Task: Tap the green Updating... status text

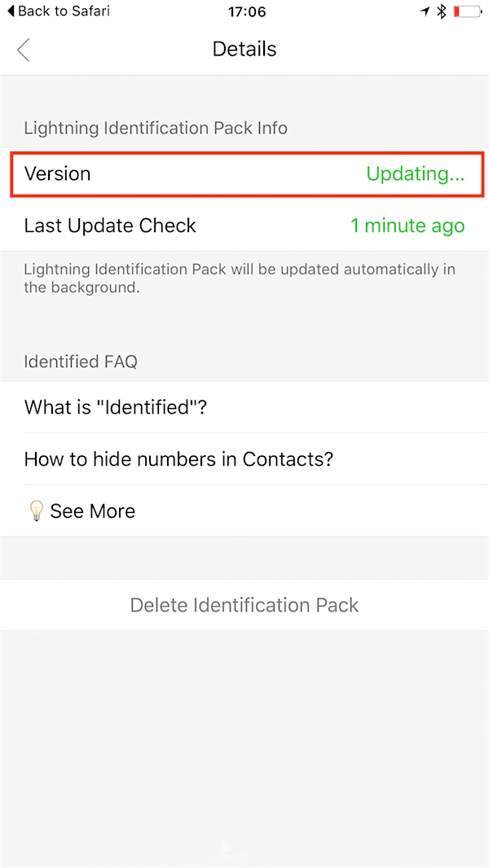Action: click(x=415, y=173)
